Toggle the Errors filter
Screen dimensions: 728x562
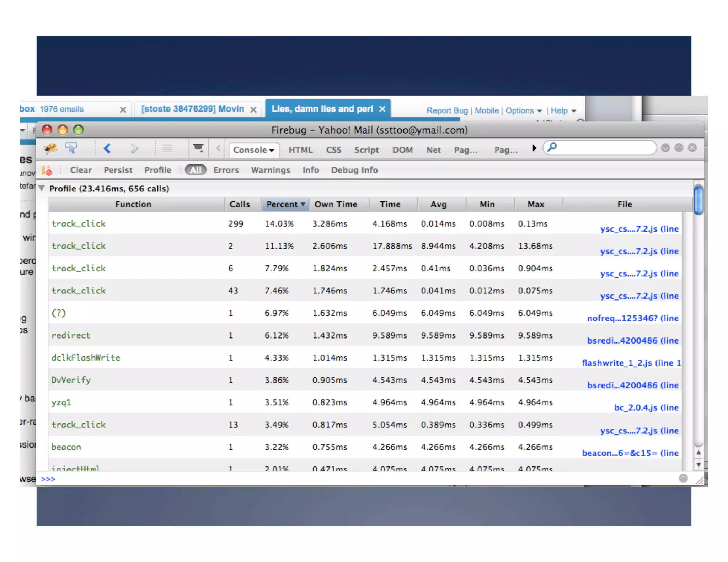[226, 170]
